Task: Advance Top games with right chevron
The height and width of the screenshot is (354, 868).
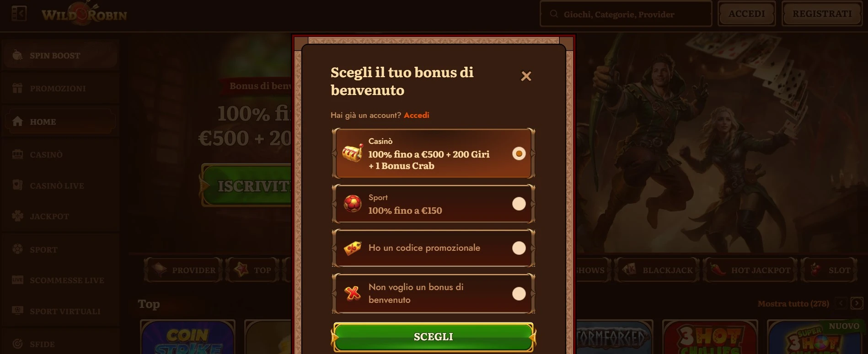Action: 857,303
